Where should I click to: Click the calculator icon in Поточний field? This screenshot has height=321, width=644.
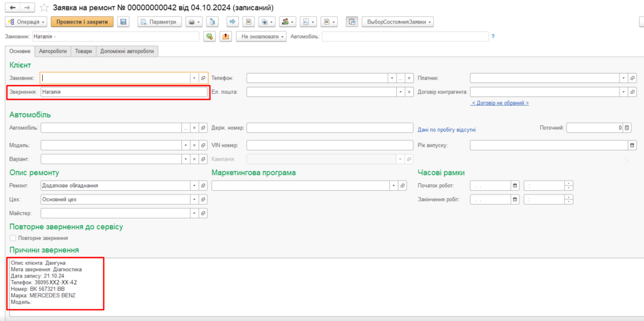(626, 128)
